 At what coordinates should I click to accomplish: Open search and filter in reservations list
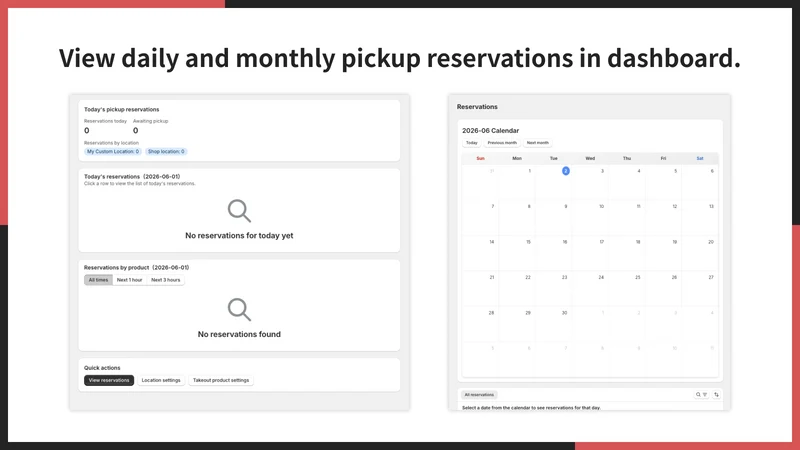[702, 394]
